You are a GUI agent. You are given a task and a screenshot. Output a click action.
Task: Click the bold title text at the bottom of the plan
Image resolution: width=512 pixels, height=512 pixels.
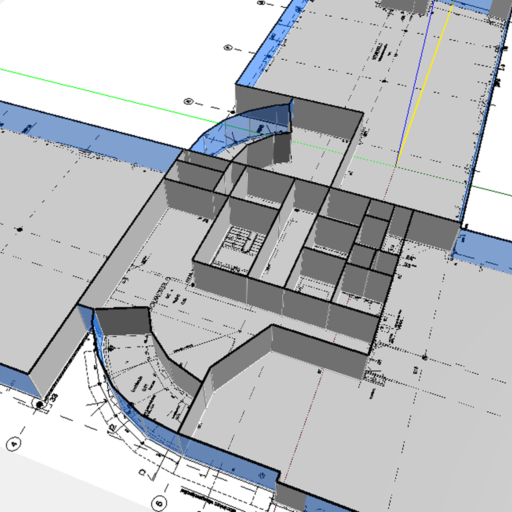click(x=208, y=501)
